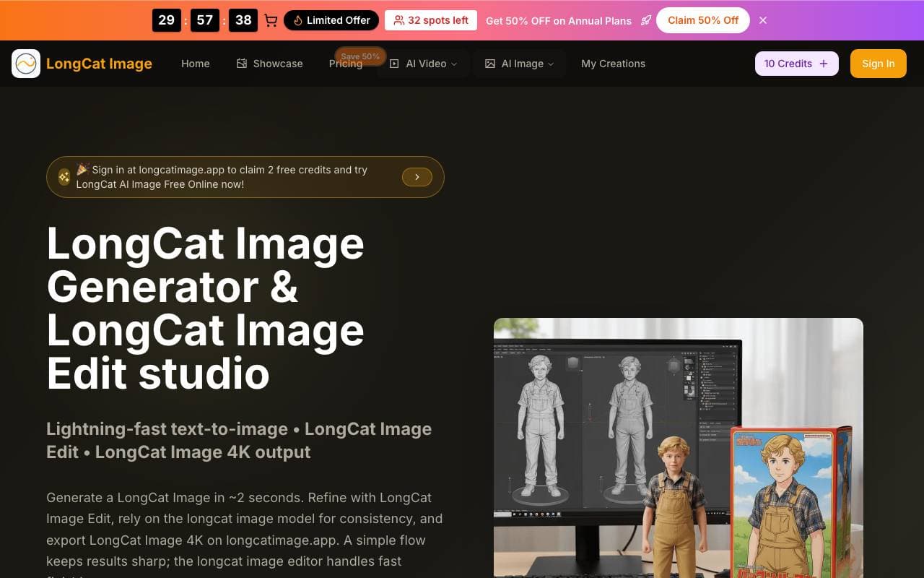Click the 'LongCat Image Generator' main heading
The height and width of the screenshot is (578, 924).
(206, 309)
